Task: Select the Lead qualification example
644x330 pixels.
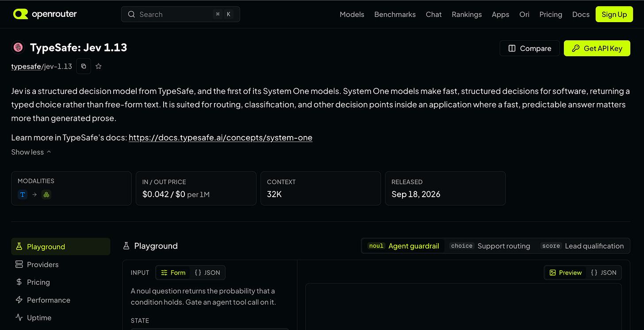Action: (x=583, y=246)
